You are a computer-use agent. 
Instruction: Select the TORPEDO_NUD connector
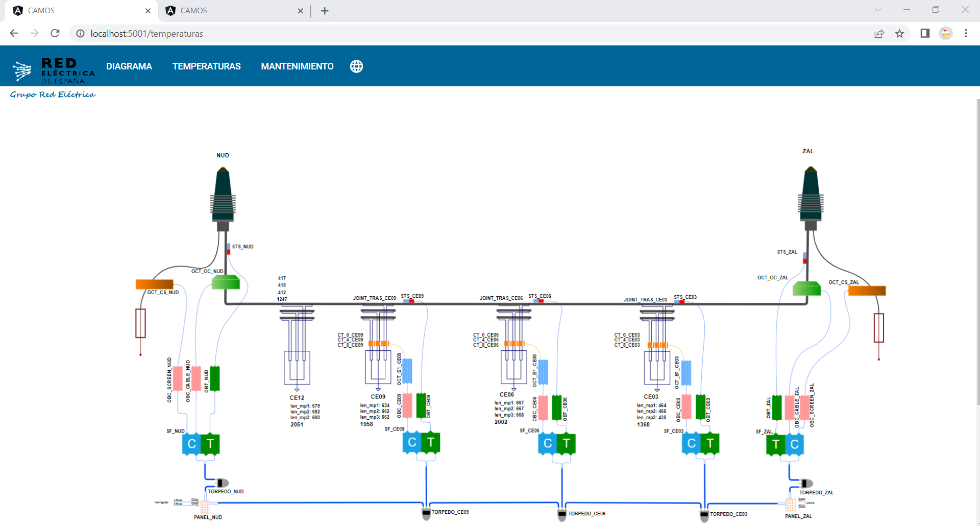(223, 483)
